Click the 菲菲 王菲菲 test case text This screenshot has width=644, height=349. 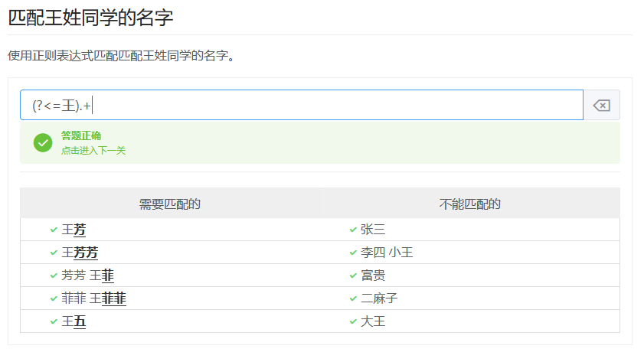point(93,298)
